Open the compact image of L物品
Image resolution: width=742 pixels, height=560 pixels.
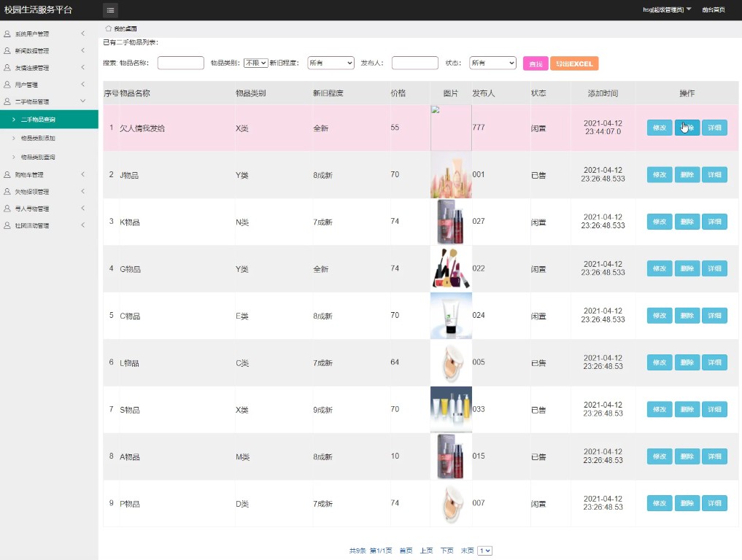(x=451, y=362)
